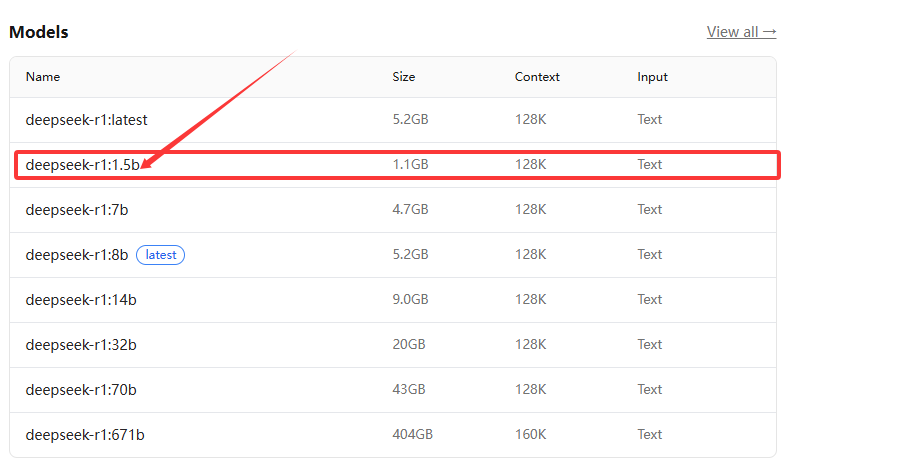The width and height of the screenshot is (913, 472).
Task: Click the 128K context in deepseek-r1:32b row
Action: [530, 345]
